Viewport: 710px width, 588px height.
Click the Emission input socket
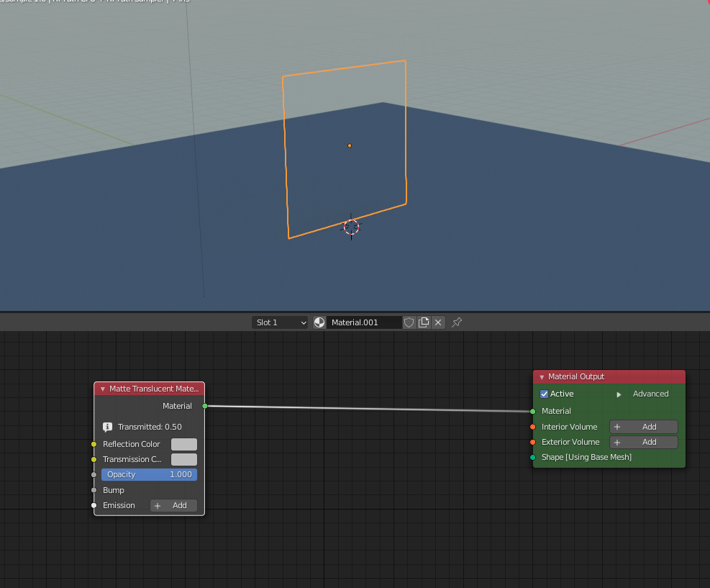[94, 505]
